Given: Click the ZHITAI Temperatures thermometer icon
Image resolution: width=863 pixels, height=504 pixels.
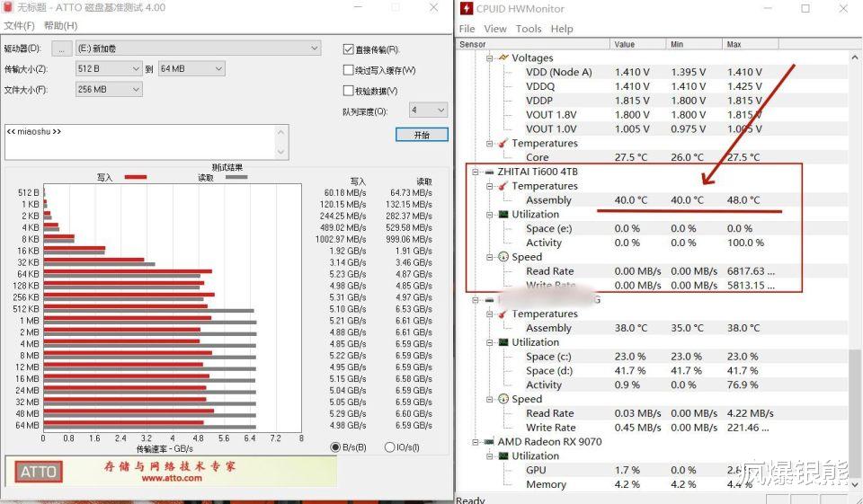Looking at the screenshot, I should pos(503,186).
